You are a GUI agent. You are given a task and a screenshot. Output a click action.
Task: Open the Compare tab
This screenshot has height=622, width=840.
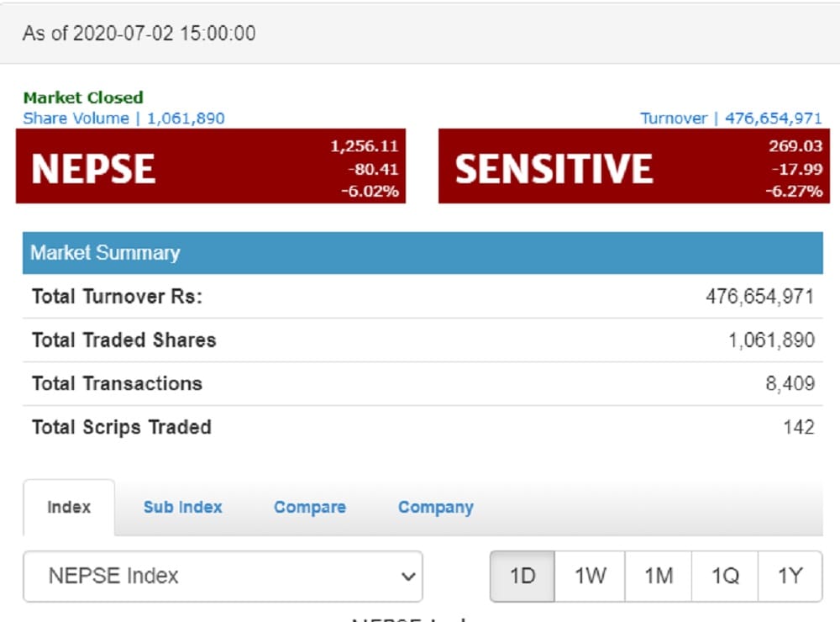coord(310,507)
